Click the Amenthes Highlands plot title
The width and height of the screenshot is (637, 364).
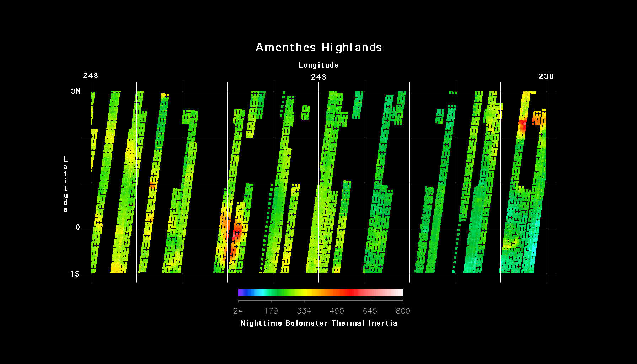pos(318,47)
